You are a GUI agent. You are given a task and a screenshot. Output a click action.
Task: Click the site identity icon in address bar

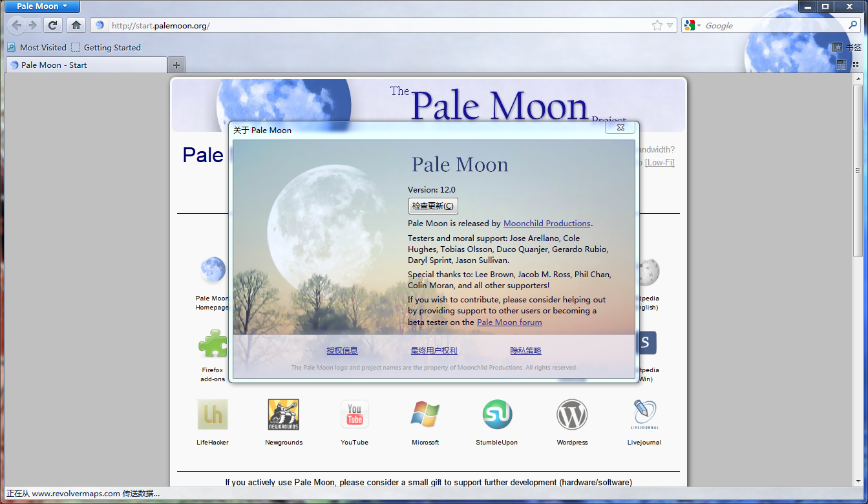(x=100, y=25)
